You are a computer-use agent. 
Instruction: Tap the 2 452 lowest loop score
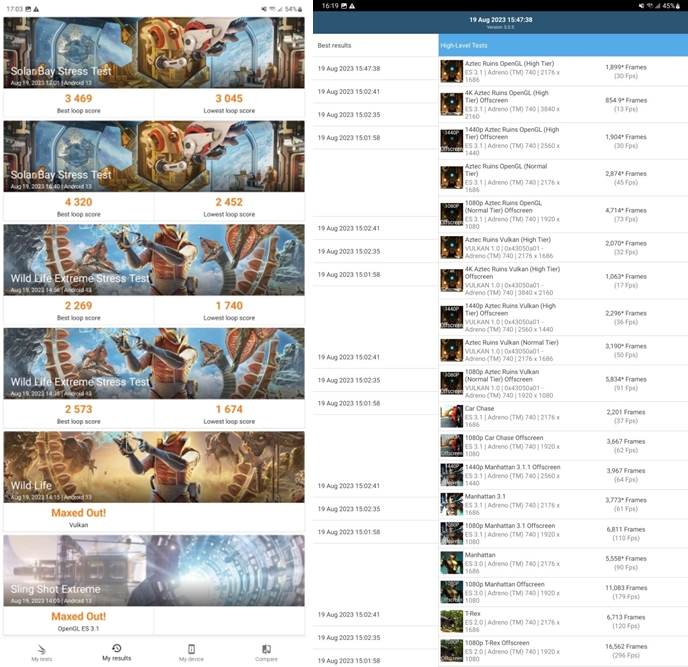[229, 202]
